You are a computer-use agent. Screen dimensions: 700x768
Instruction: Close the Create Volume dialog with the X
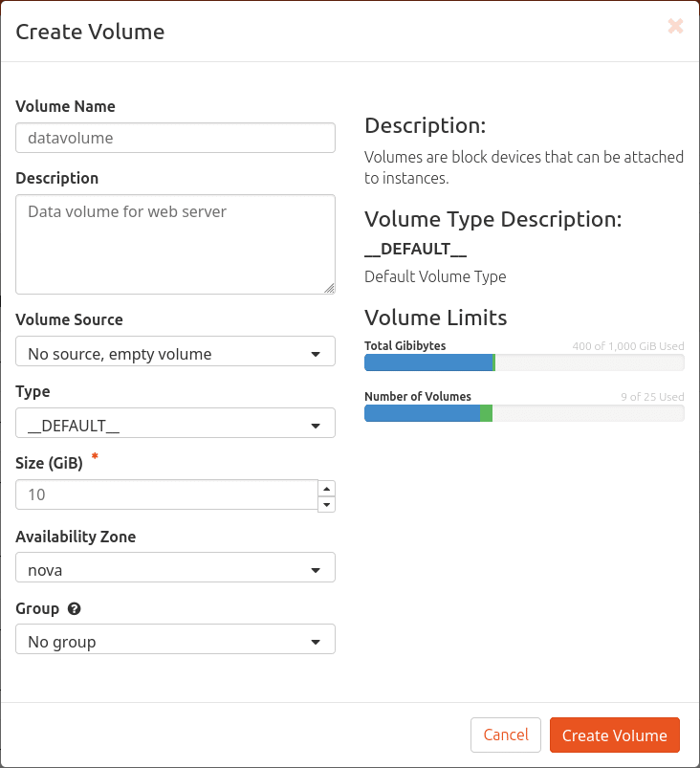pyautogui.click(x=675, y=27)
